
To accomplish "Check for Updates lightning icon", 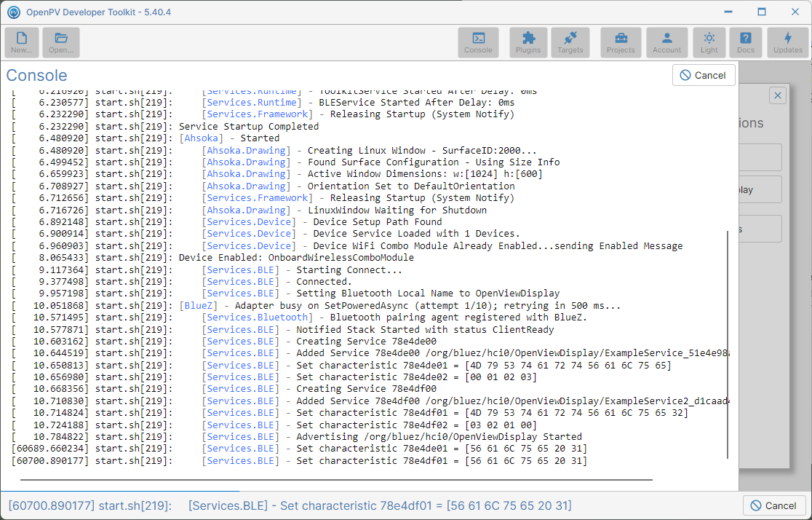I will coord(788,42).
